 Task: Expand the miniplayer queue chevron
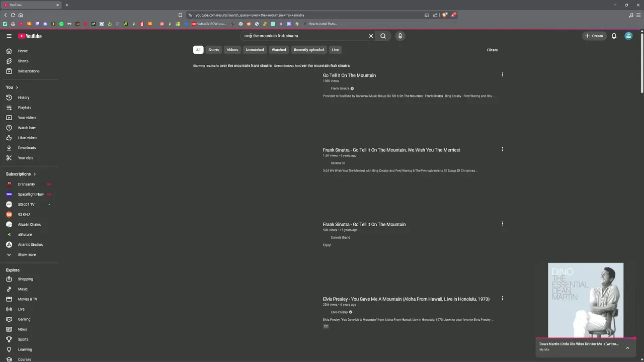coord(627,347)
